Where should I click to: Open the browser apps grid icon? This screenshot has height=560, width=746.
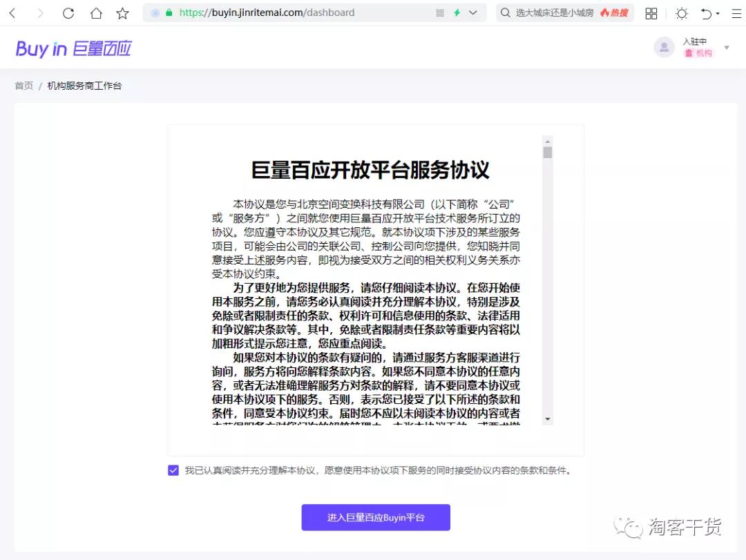651,13
